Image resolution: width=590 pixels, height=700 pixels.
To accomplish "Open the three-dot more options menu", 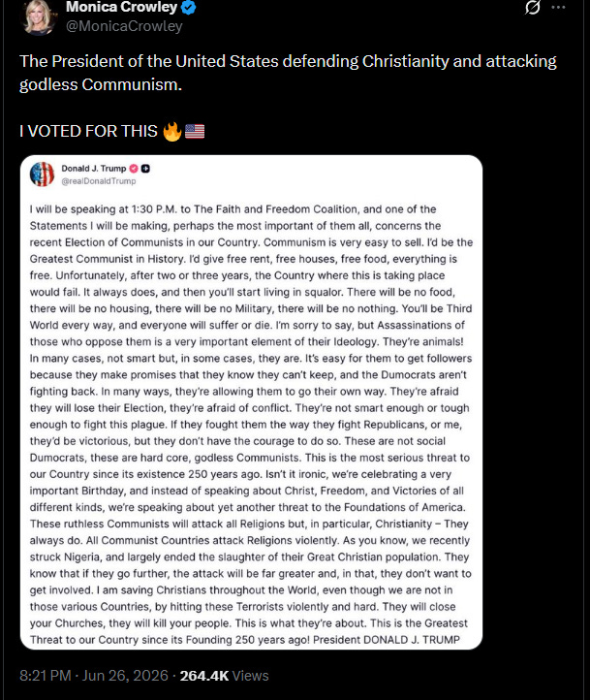I will [x=558, y=8].
